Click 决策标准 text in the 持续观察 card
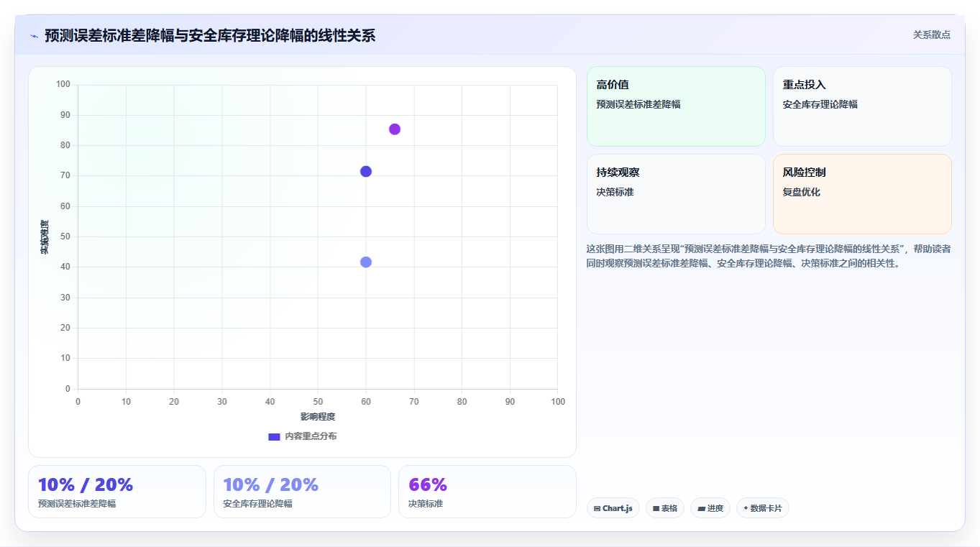Image resolution: width=980 pixels, height=547 pixels. click(x=615, y=192)
